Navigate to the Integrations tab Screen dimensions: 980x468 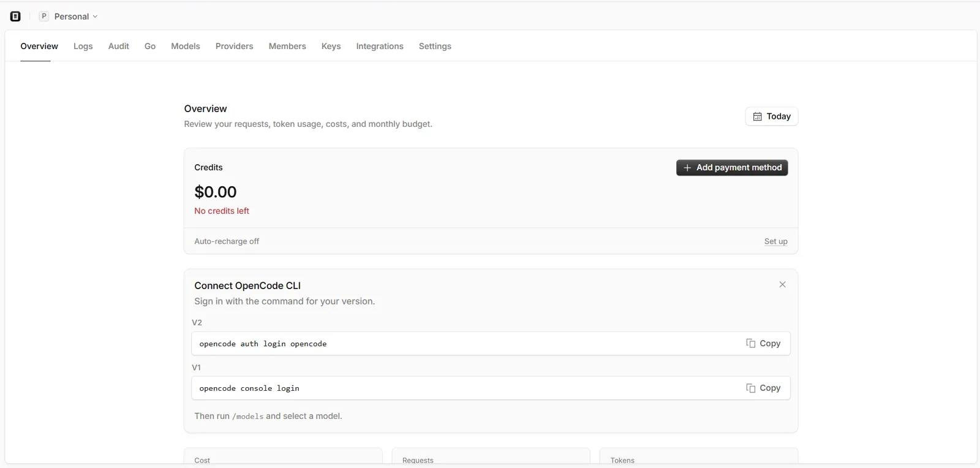coord(380,46)
